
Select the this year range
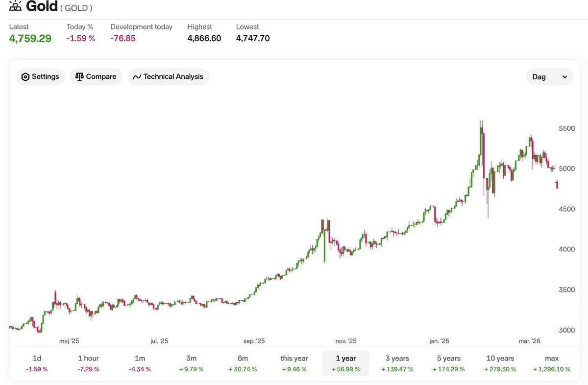294,363
